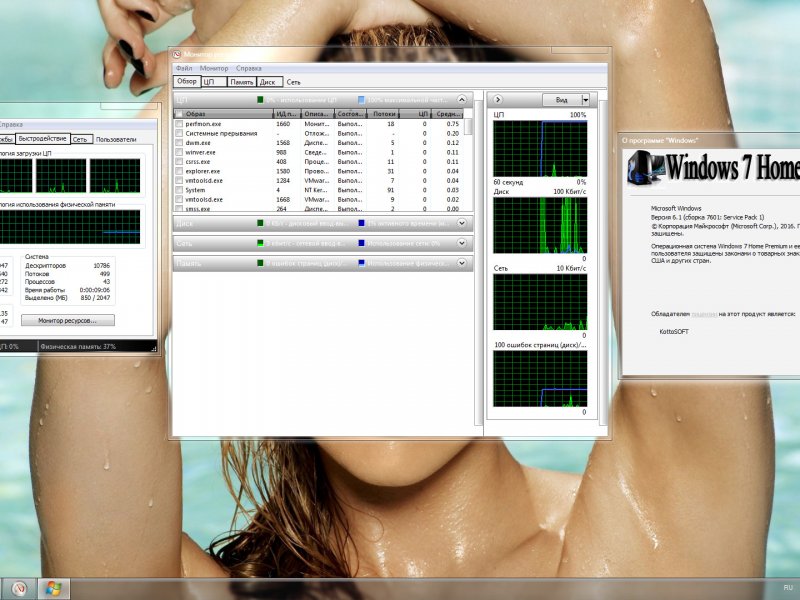Switch to the Обзор tab

(x=187, y=81)
